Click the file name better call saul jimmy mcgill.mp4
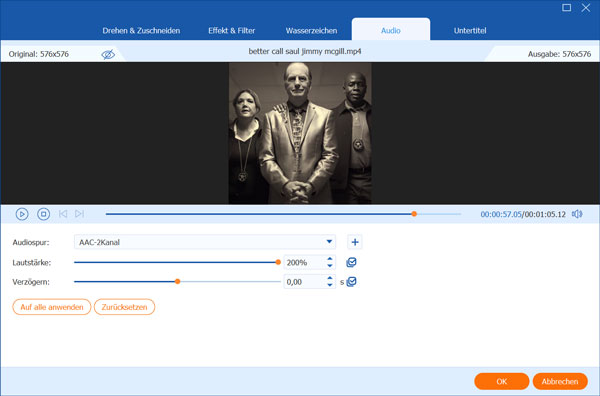This screenshot has width=600, height=396. point(305,51)
